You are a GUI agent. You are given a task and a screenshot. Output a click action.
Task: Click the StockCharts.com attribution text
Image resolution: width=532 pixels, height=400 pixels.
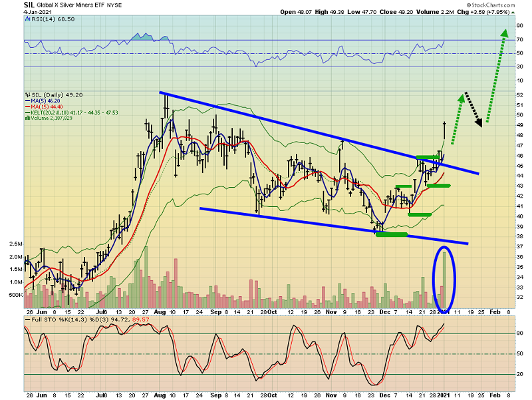[x=491, y=5]
